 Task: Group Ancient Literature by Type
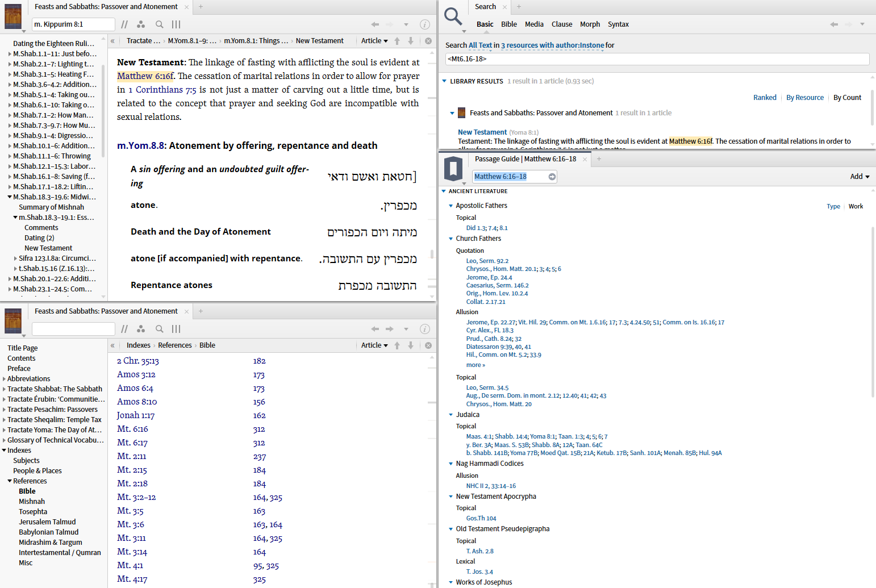(x=833, y=207)
